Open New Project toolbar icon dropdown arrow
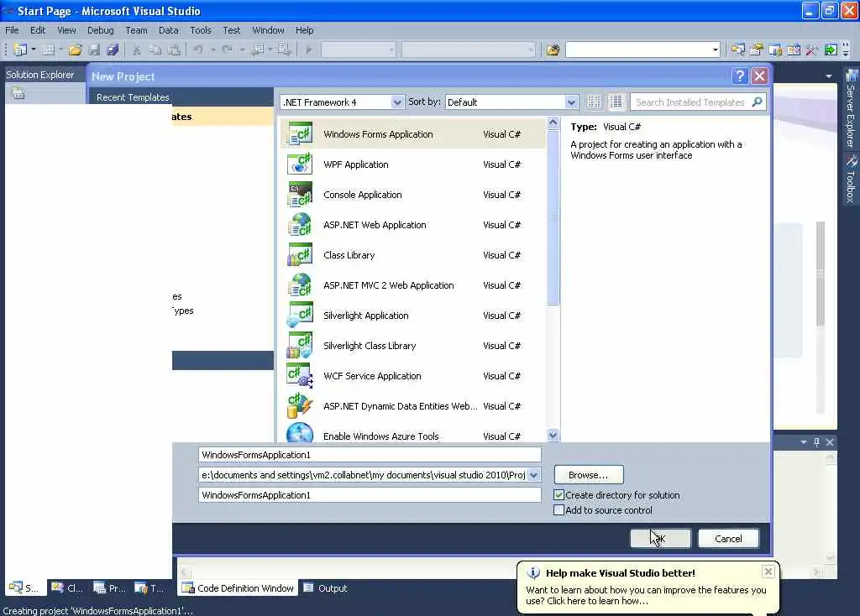Viewport: 860px width, 616px height. pos(34,50)
